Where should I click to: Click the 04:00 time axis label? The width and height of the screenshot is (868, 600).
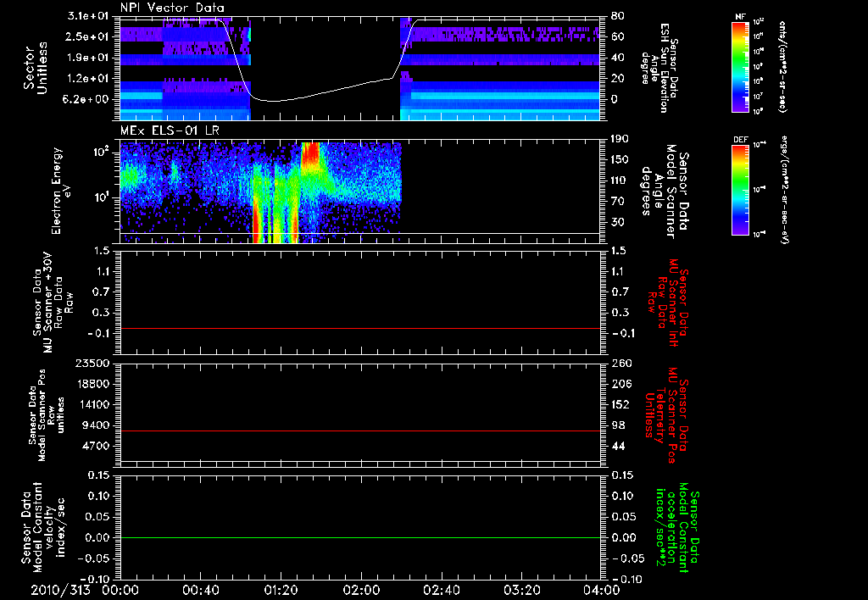602,590
